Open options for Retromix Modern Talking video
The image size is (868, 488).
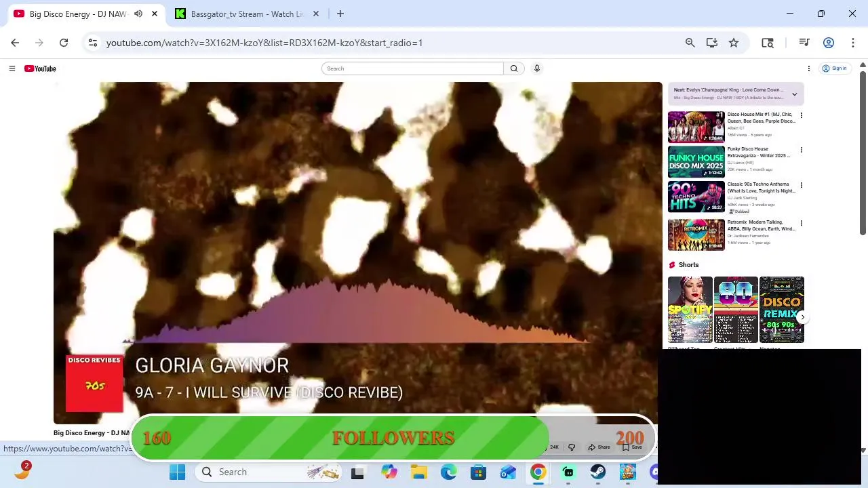[801, 223]
